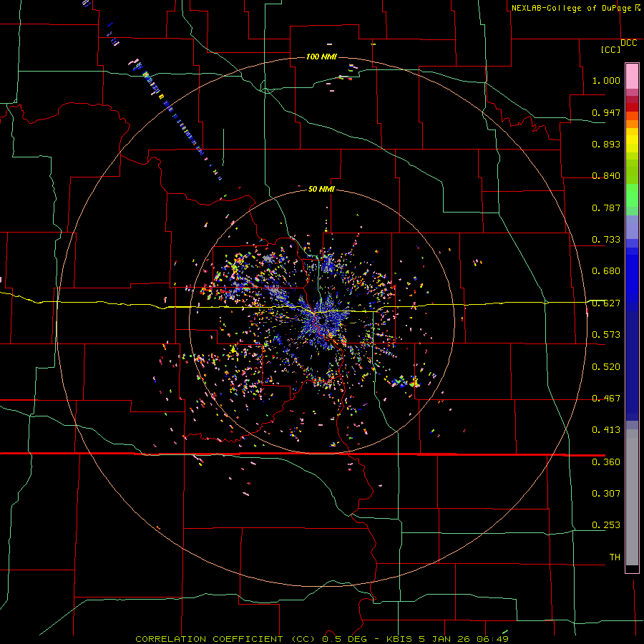Click the 0.5 DEG elevation text
The image size is (644, 644).
pyautogui.click(x=344, y=639)
